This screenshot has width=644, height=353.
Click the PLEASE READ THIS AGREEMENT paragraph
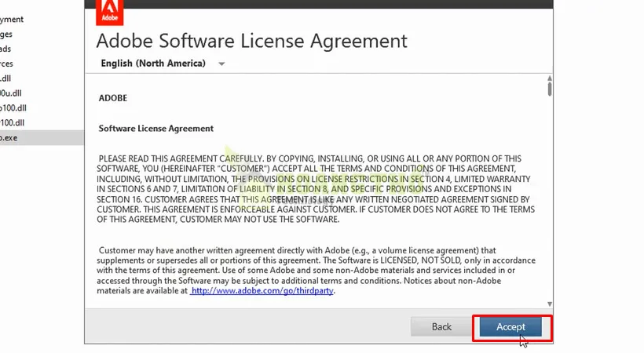(x=314, y=189)
